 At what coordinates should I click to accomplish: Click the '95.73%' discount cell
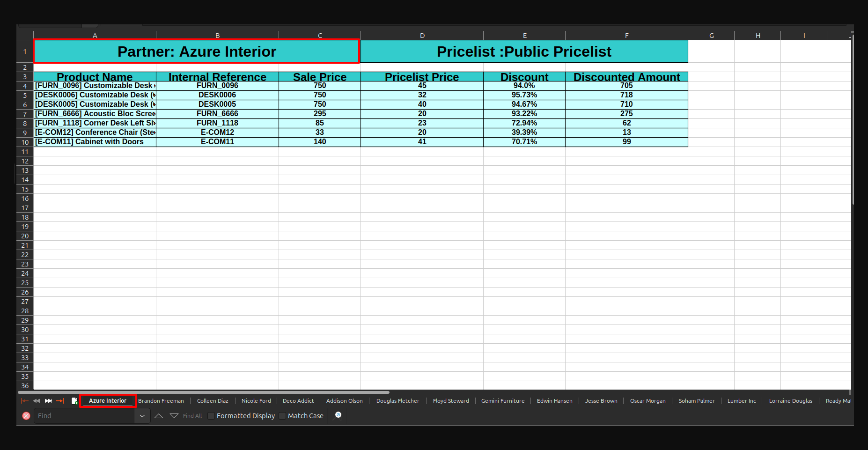point(524,95)
